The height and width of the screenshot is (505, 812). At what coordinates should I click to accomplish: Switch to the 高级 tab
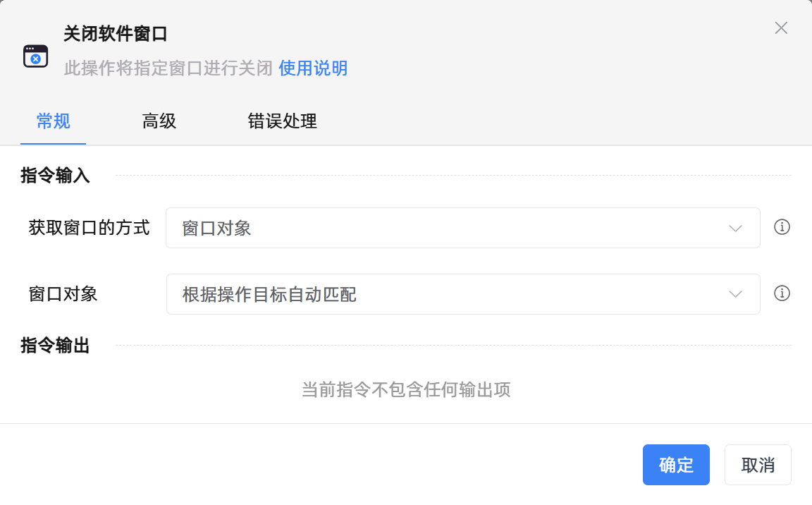(x=159, y=121)
